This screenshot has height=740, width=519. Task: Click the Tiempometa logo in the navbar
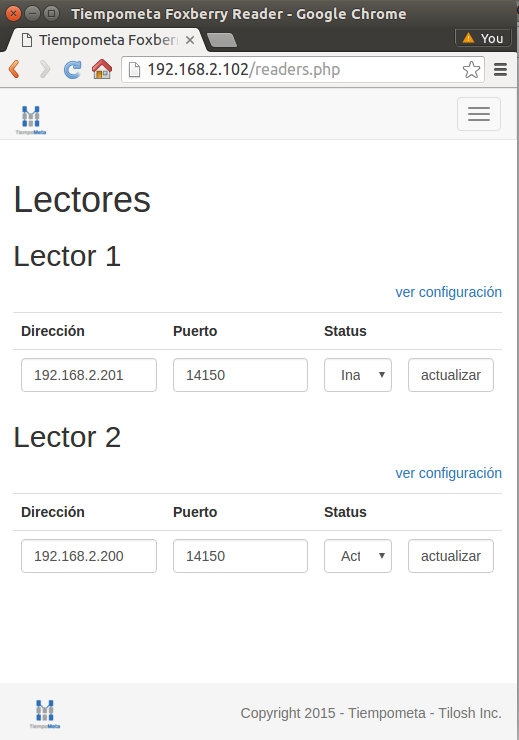click(x=31, y=120)
